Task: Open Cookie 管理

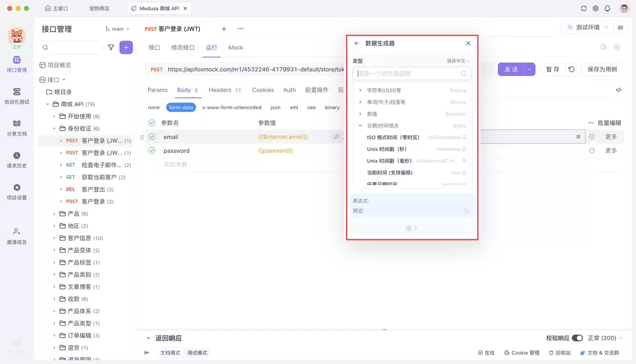Action: (x=522, y=353)
